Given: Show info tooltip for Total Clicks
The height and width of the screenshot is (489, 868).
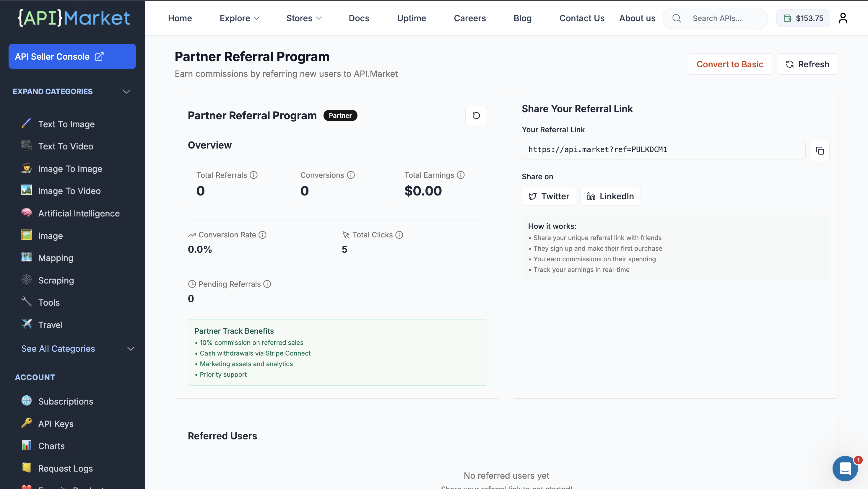Looking at the screenshot, I should 399,235.
